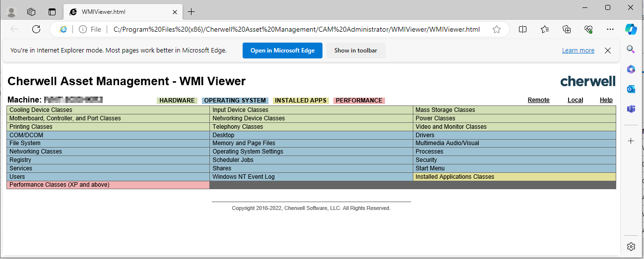Add page to favorites with star icon
This screenshot has height=259, width=644.
[x=496, y=29]
